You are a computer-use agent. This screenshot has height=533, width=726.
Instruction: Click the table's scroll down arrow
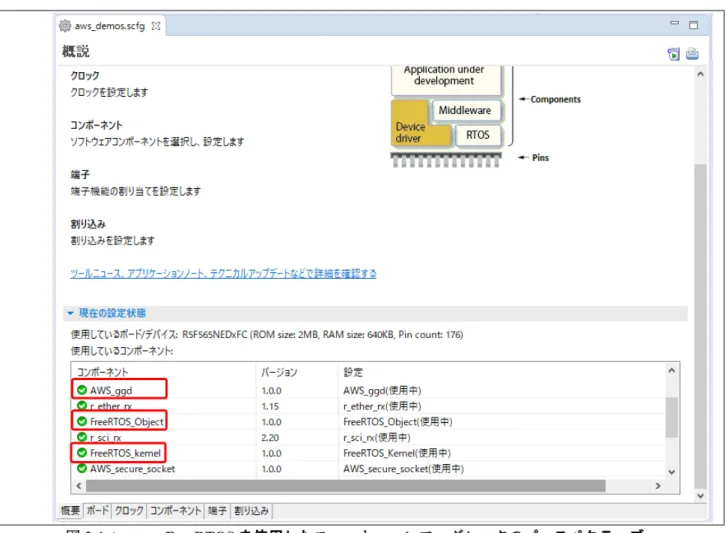pos(672,472)
